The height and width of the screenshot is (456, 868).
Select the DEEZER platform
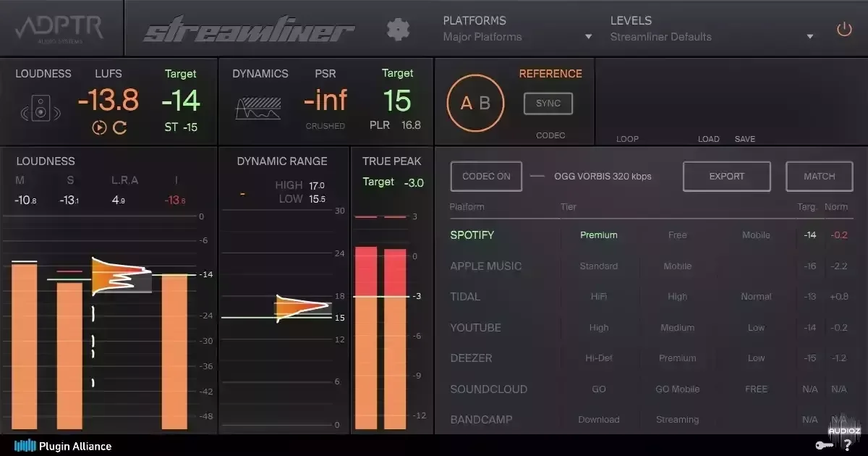[x=471, y=358]
